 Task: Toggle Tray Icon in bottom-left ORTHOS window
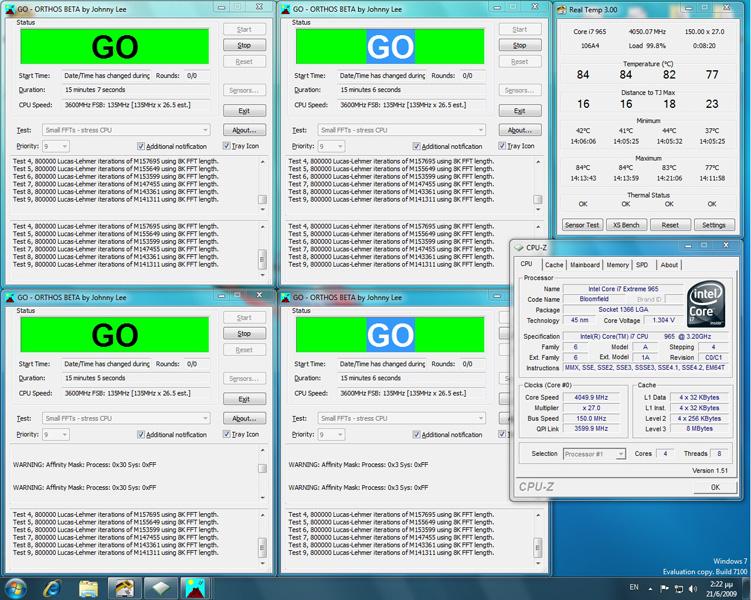(227, 434)
